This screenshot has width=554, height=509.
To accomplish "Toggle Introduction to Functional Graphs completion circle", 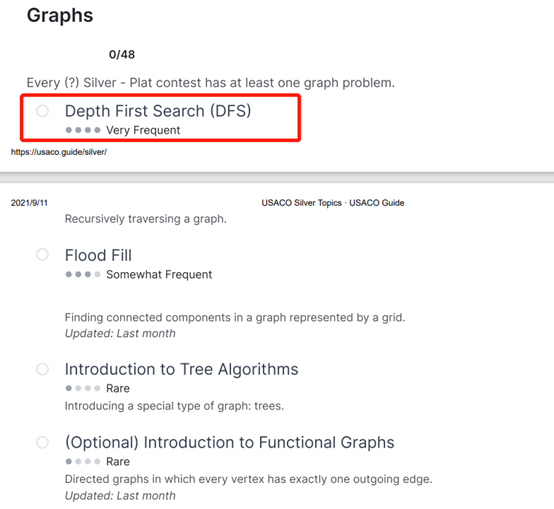I will 42,442.
